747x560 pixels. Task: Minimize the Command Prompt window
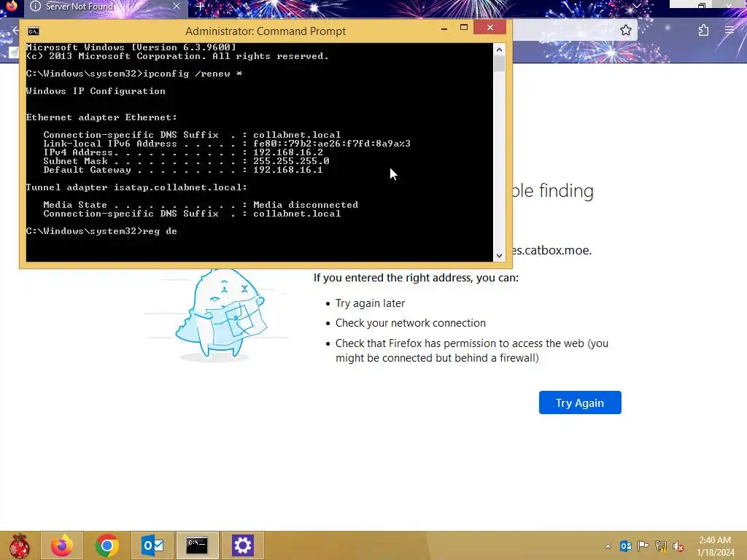[x=444, y=28]
